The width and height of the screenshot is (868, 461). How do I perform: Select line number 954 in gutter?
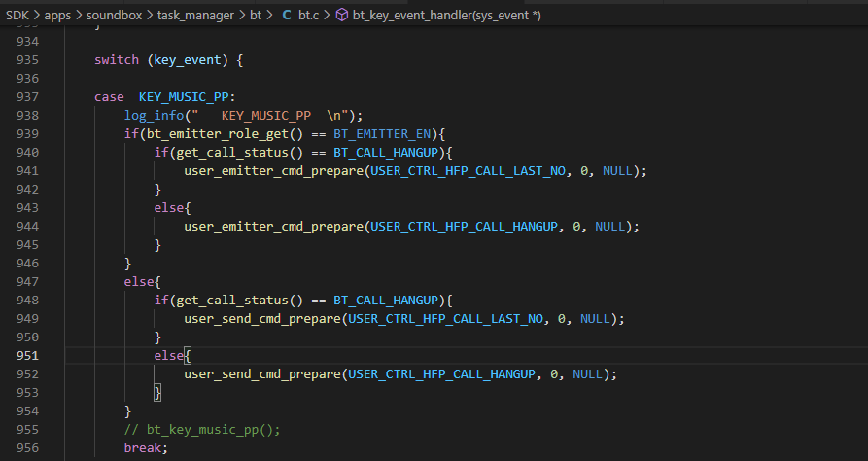tap(27, 411)
